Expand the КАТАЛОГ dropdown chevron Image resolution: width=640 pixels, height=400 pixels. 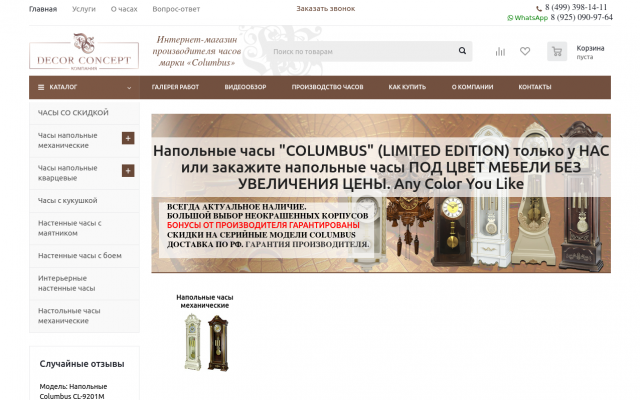coord(129,88)
